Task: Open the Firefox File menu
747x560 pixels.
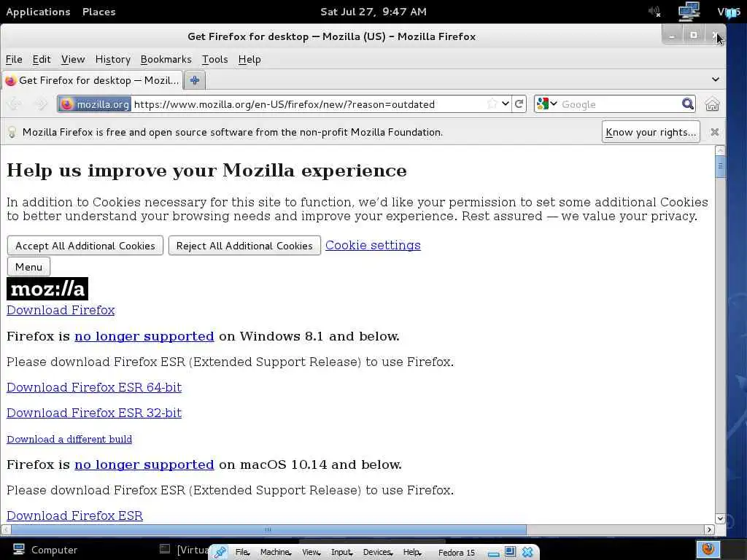Action: (14, 60)
